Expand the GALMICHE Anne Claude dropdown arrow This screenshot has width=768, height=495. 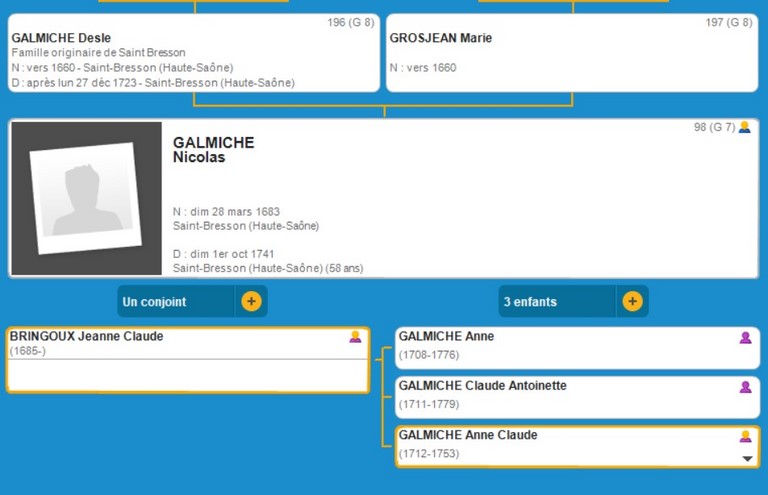pyautogui.click(x=746, y=459)
